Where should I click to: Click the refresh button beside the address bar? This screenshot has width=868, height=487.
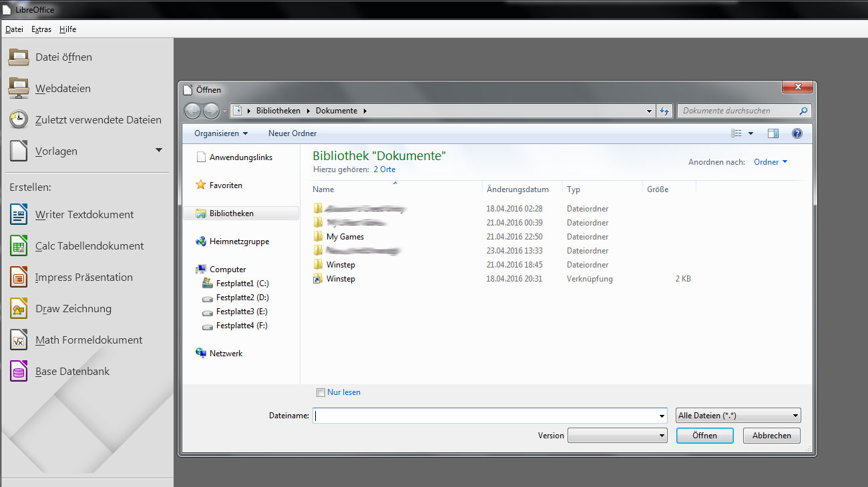664,111
